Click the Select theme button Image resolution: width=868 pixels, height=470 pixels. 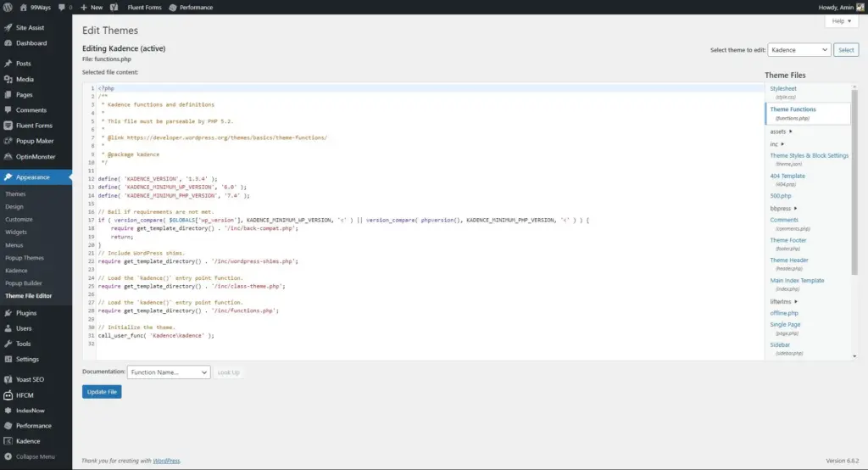[x=846, y=50]
